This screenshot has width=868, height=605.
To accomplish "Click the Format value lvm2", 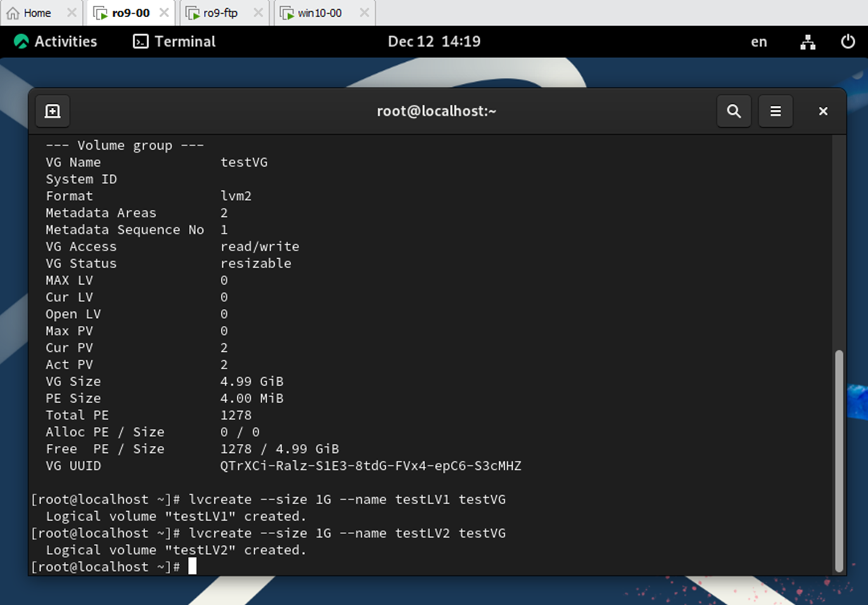I will (x=236, y=196).
